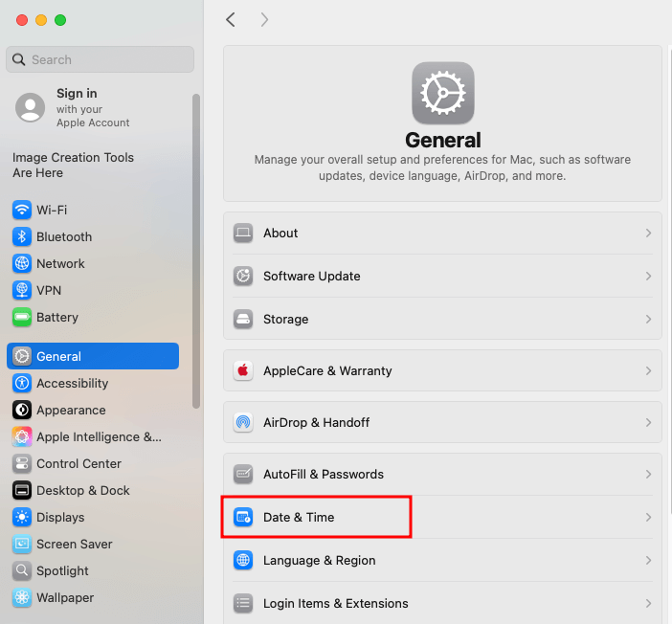The height and width of the screenshot is (624, 672).
Task: Click AutoFill & Passwords text
Action: click(324, 474)
